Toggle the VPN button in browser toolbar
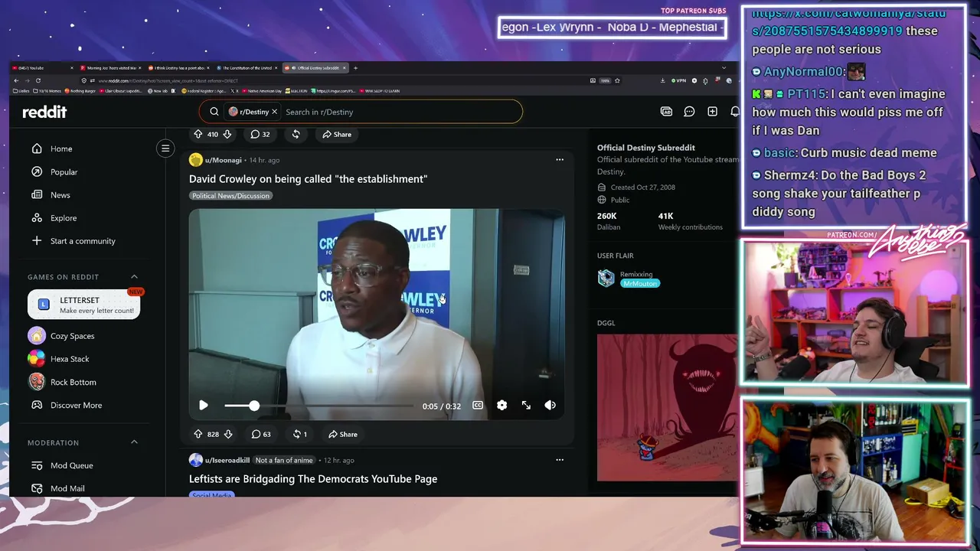Viewport: 980px width, 551px height. tap(678, 80)
